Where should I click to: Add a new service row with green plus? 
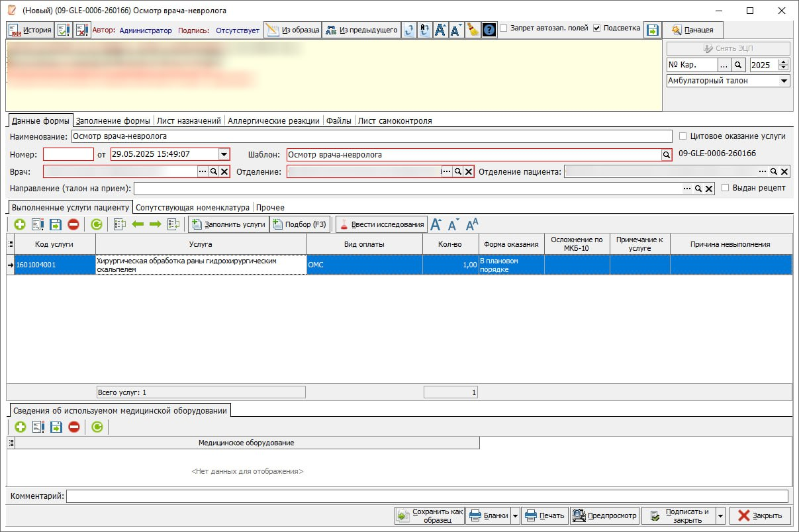20,224
